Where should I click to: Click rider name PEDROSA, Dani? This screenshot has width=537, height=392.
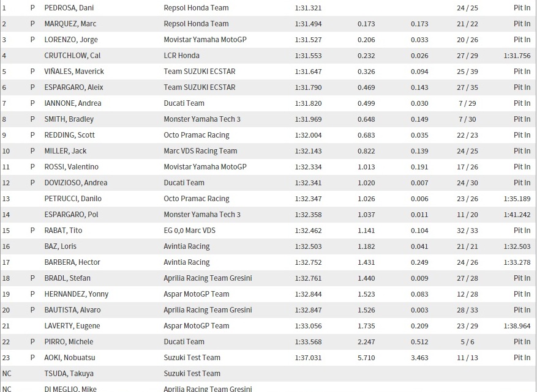point(69,8)
